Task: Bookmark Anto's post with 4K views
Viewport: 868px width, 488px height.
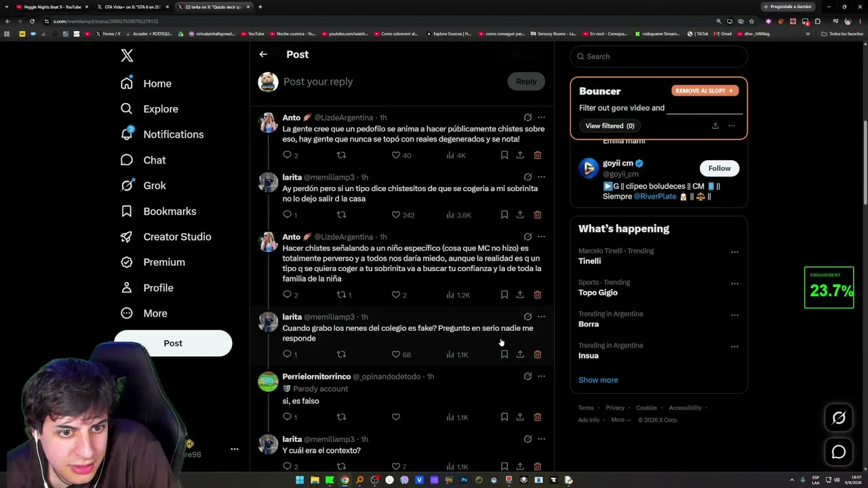Action: [505, 155]
